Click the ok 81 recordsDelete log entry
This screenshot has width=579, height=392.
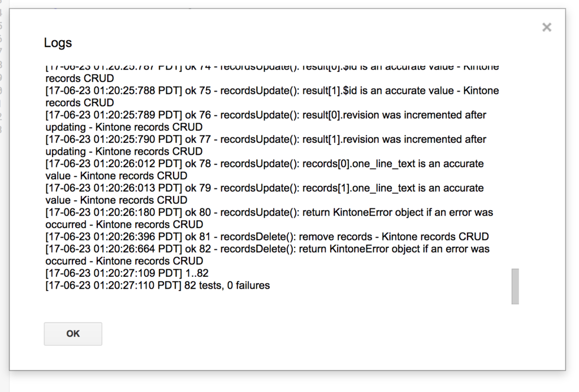click(x=267, y=237)
